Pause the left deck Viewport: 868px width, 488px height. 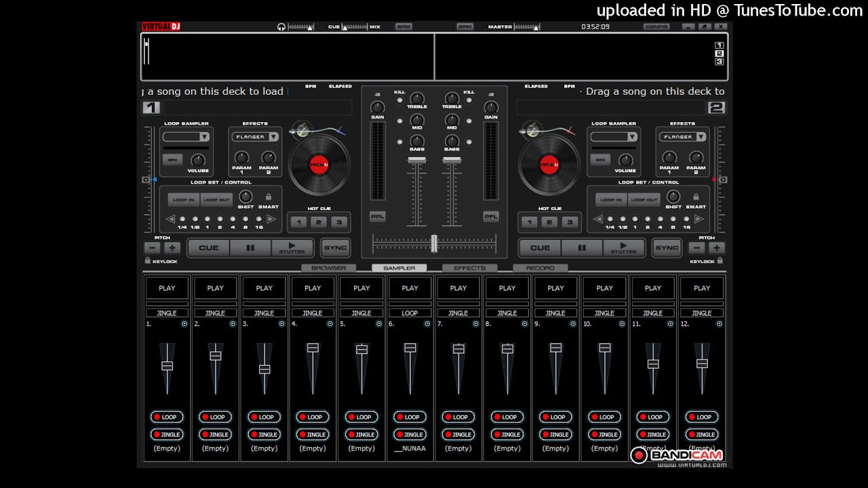tap(250, 248)
